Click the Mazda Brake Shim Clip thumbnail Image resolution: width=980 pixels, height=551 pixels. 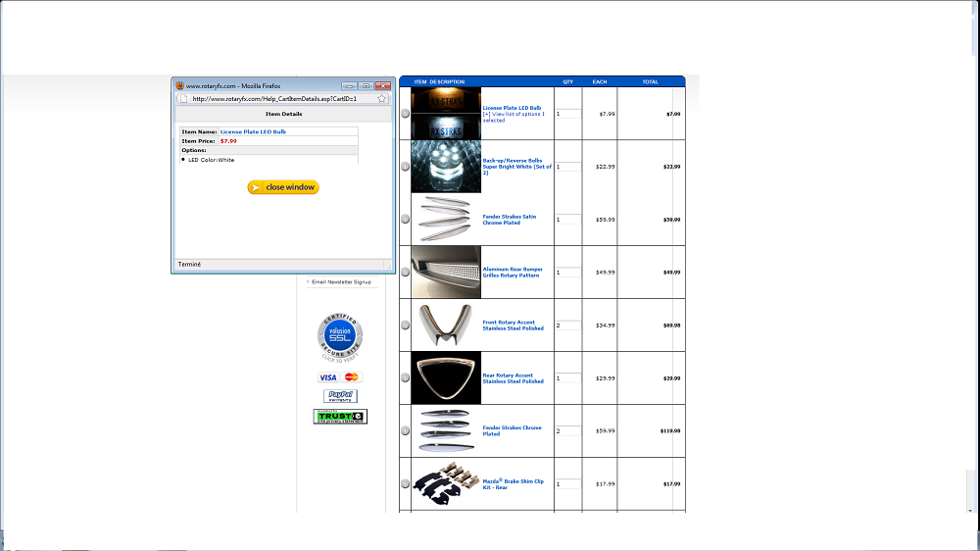446,483
